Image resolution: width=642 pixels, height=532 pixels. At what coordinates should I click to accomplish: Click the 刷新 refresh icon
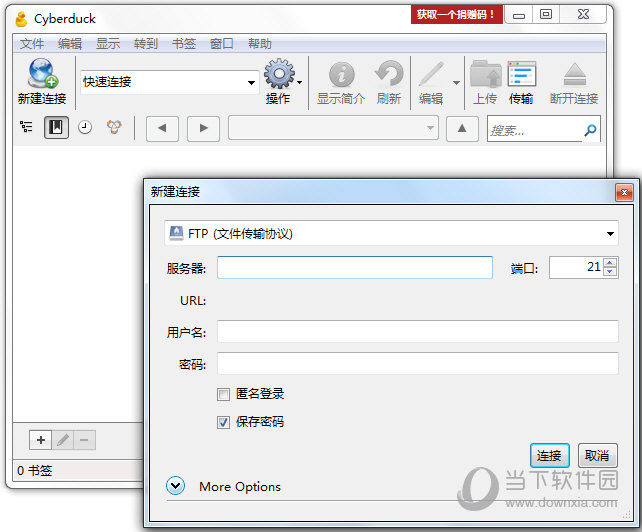(389, 74)
